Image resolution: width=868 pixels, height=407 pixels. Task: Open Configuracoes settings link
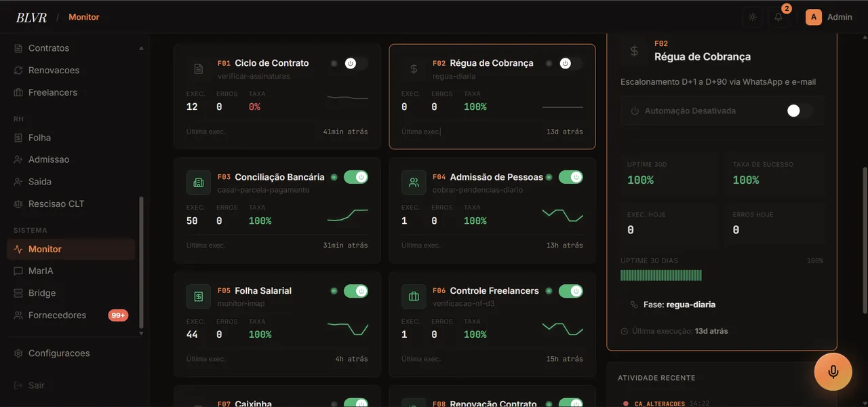tap(52, 353)
